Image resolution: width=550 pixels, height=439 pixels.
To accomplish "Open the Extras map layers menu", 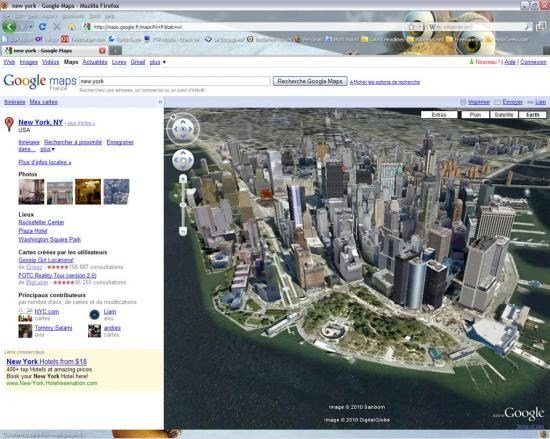I will [439, 115].
